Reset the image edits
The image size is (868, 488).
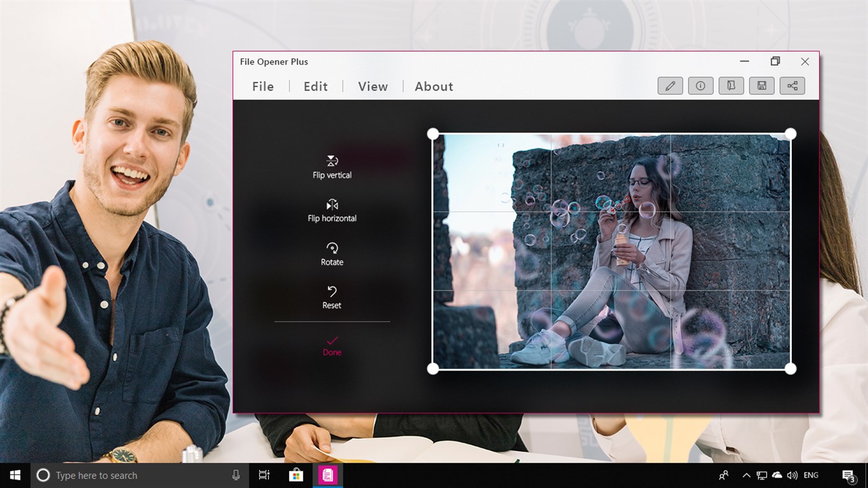pos(332,298)
